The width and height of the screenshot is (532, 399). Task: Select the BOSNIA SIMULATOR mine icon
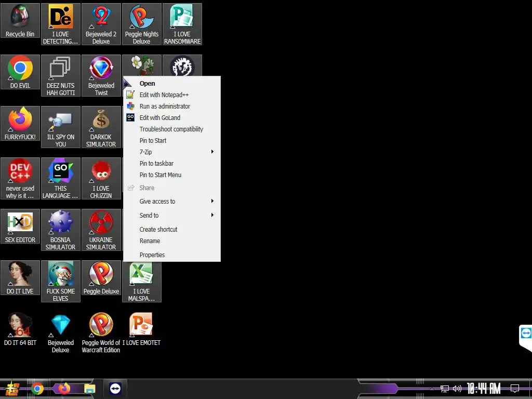click(60, 230)
